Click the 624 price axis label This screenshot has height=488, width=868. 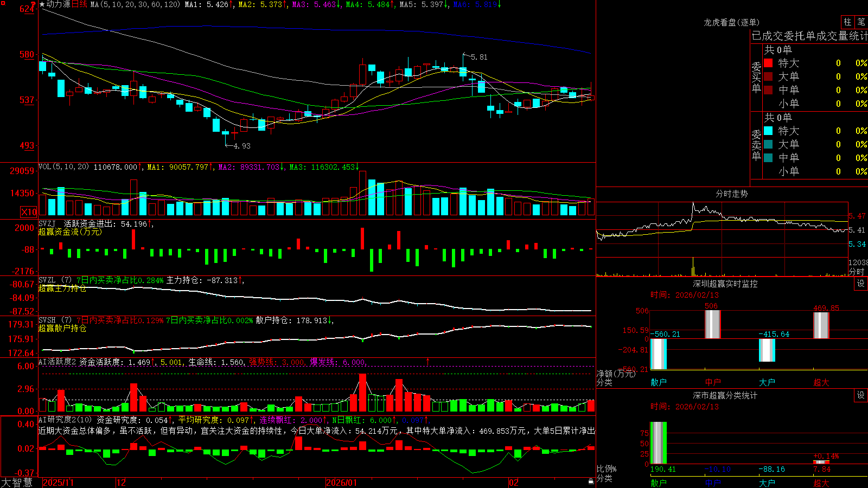(27, 9)
